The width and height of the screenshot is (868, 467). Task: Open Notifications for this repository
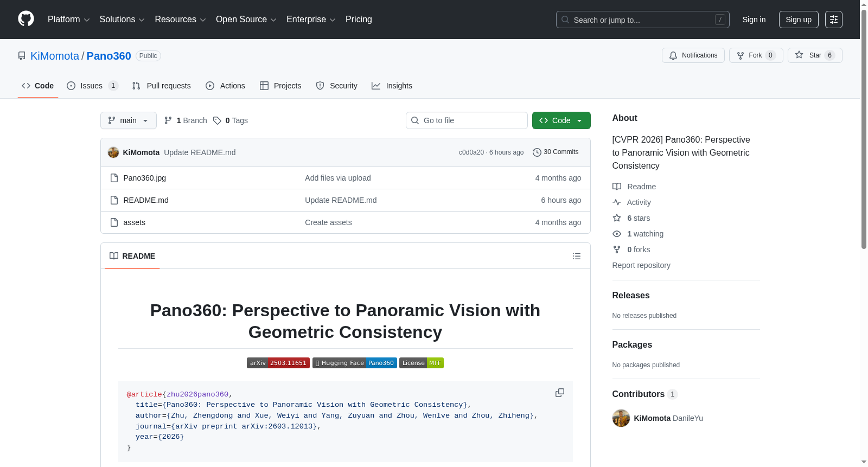693,55
